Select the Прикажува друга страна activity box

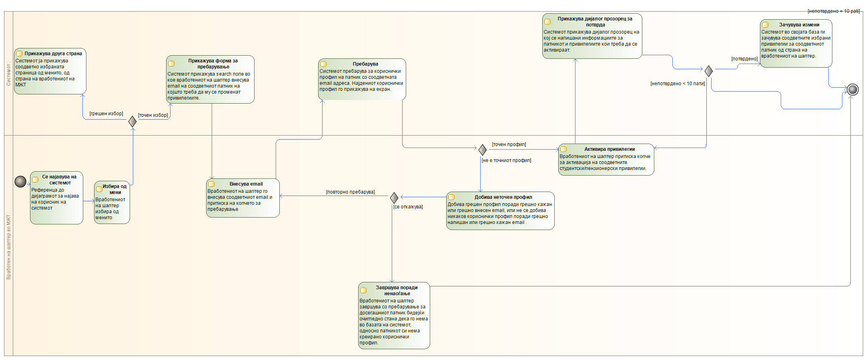(50, 72)
